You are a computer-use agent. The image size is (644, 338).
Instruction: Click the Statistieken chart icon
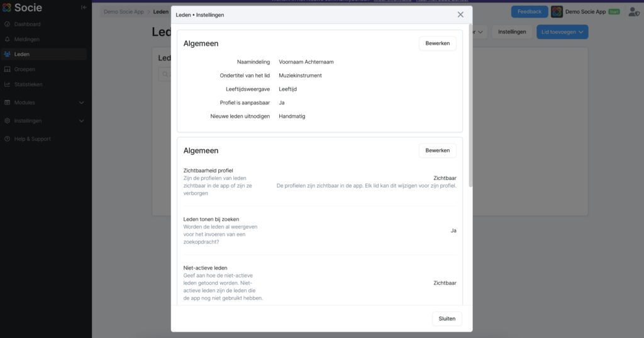pyautogui.click(x=7, y=84)
